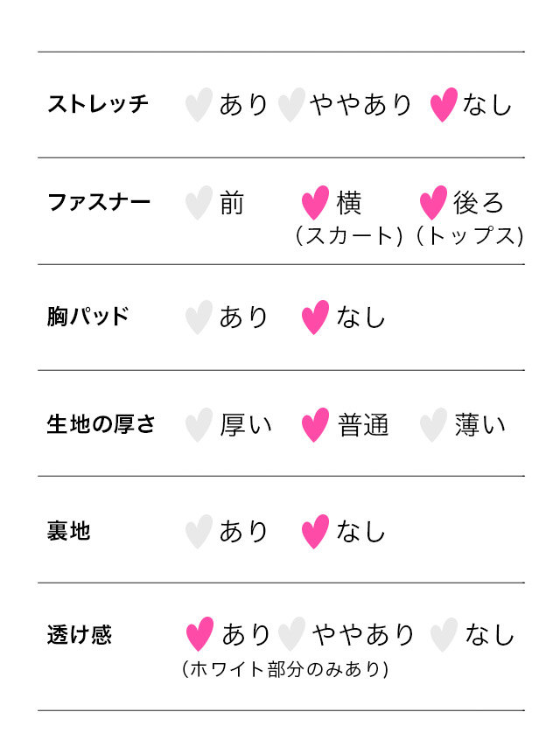Click the gray heart beside 透け感 ややあり

coord(291,634)
